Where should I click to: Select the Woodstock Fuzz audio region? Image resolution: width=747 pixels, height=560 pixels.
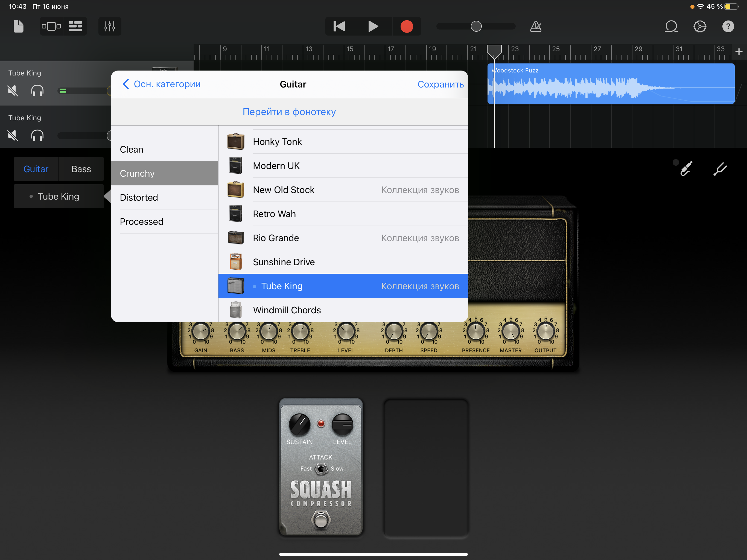coord(611,84)
